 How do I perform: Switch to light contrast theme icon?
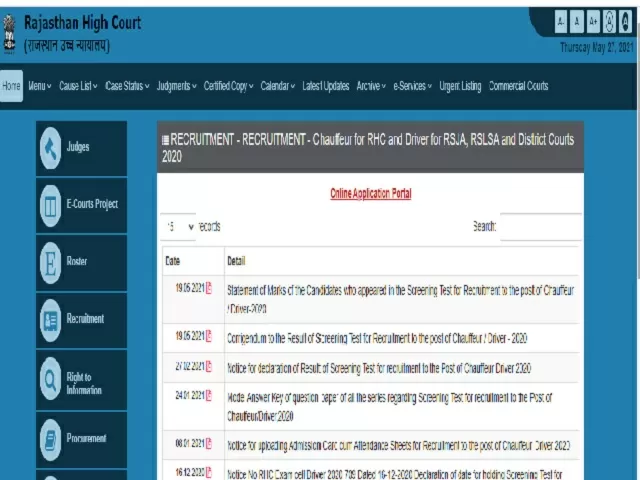609,21
